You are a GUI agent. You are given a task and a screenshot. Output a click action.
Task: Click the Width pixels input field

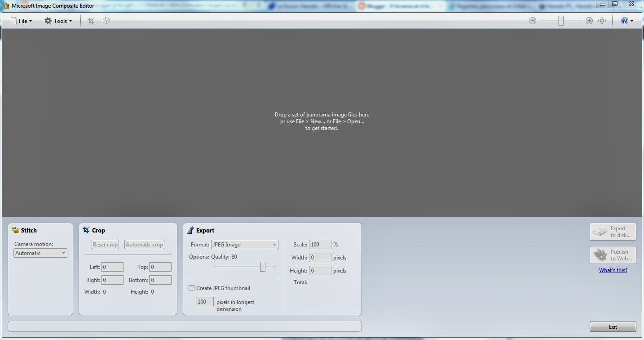tap(320, 257)
